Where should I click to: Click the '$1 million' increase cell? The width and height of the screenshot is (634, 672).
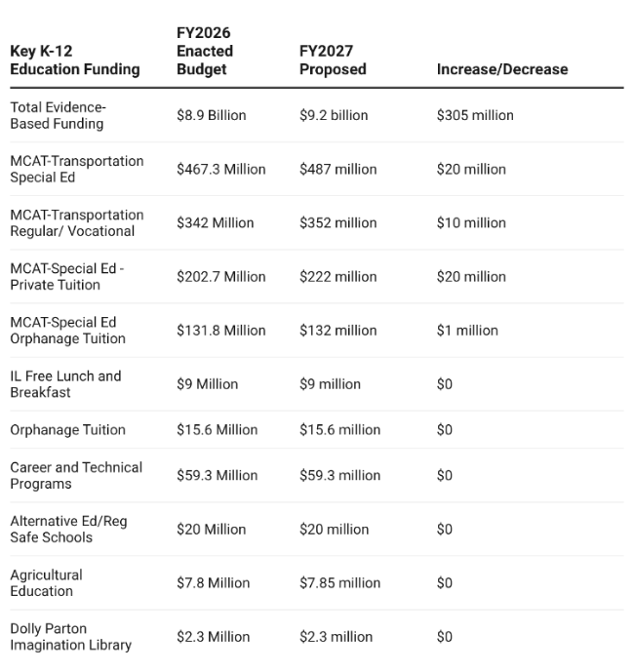click(467, 330)
